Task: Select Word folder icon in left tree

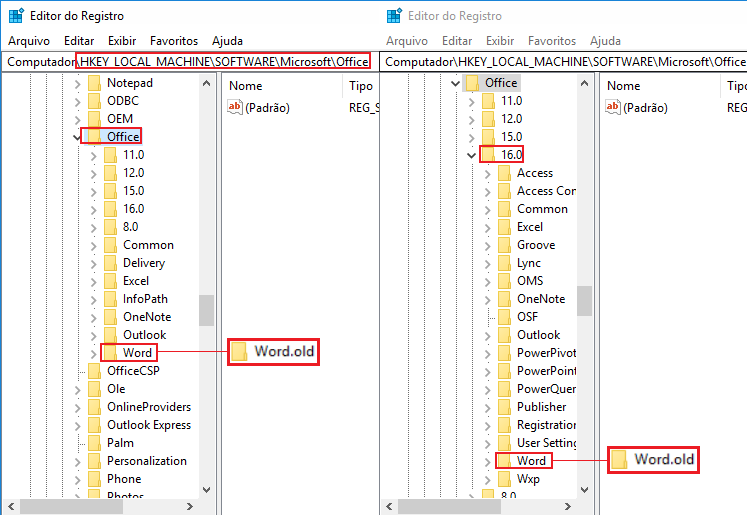Action: tap(110, 353)
